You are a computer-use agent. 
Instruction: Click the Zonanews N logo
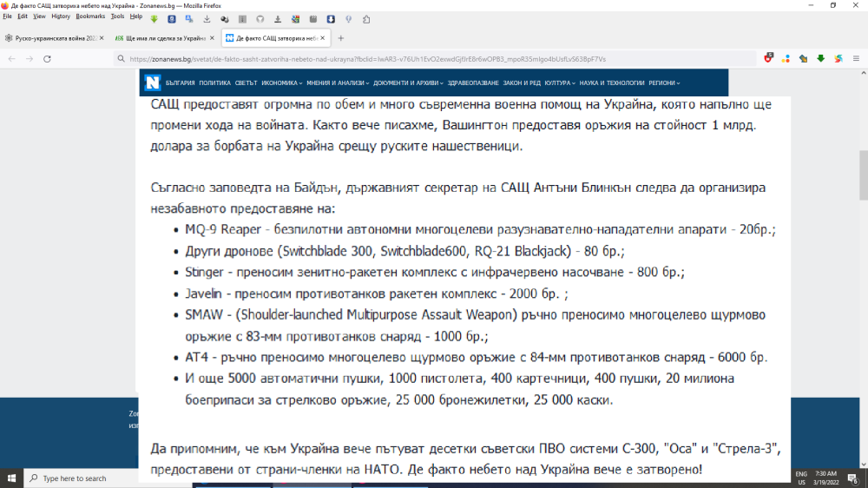[x=153, y=82]
